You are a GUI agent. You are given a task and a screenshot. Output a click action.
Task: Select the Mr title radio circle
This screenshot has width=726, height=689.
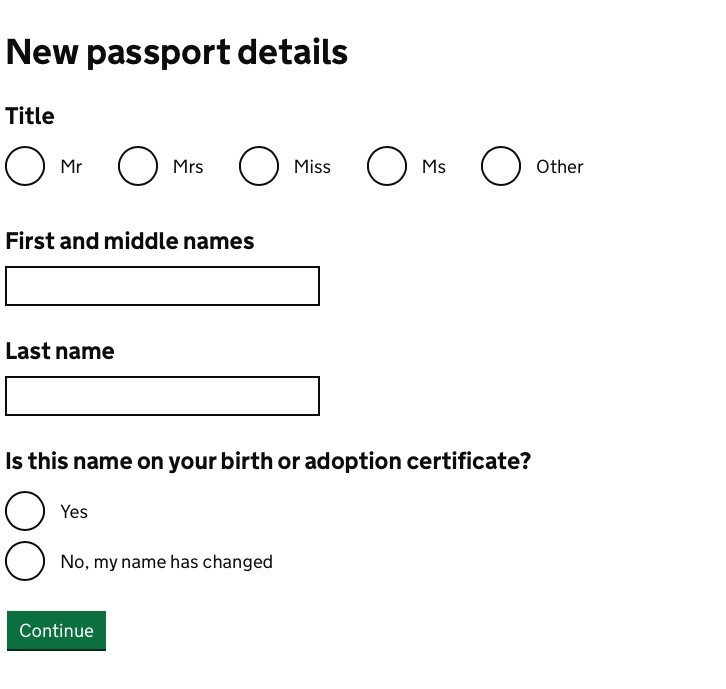[25, 166]
